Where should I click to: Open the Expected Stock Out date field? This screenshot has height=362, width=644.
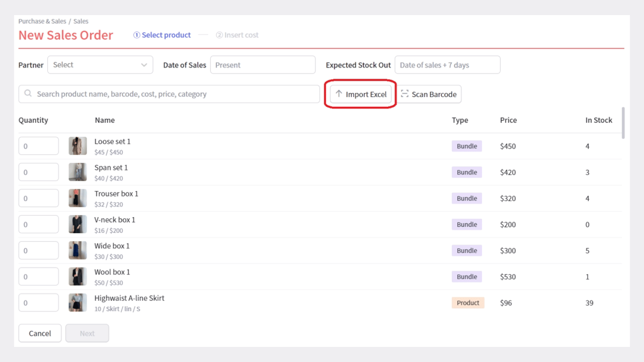447,65
